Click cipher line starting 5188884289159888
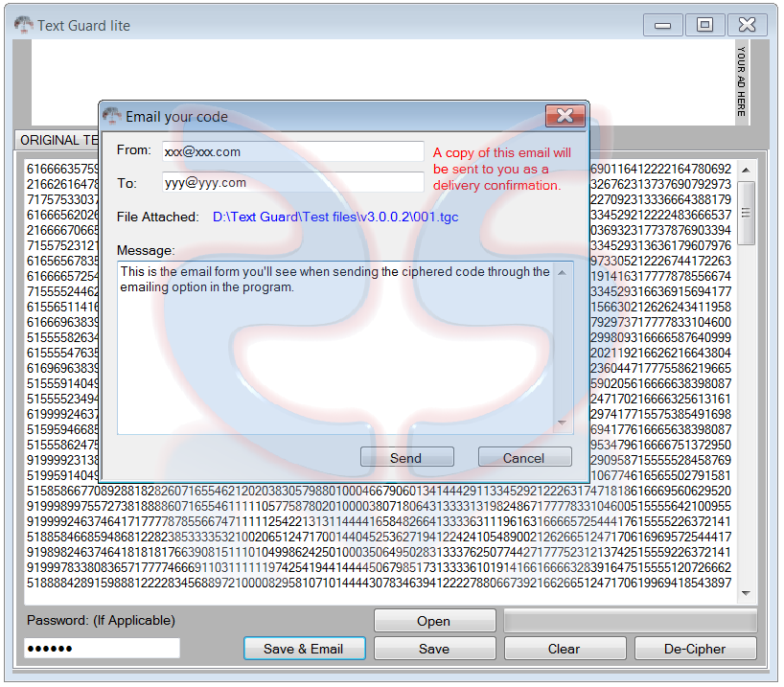The image size is (784, 687). (379, 583)
